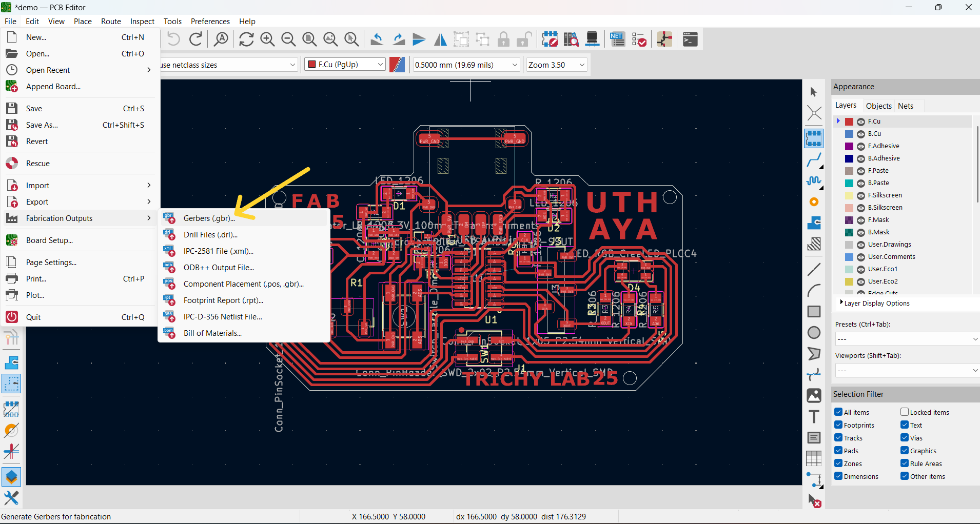Click the Mirror/Flip icon
The height and width of the screenshot is (524, 980).
pos(440,39)
